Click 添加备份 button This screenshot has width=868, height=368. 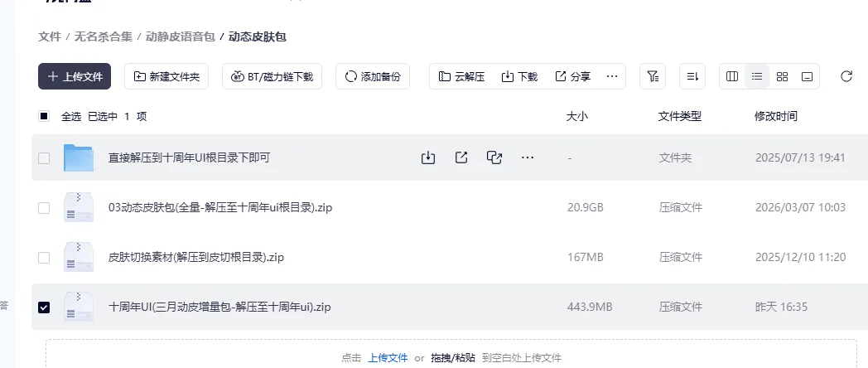(x=373, y=76)
